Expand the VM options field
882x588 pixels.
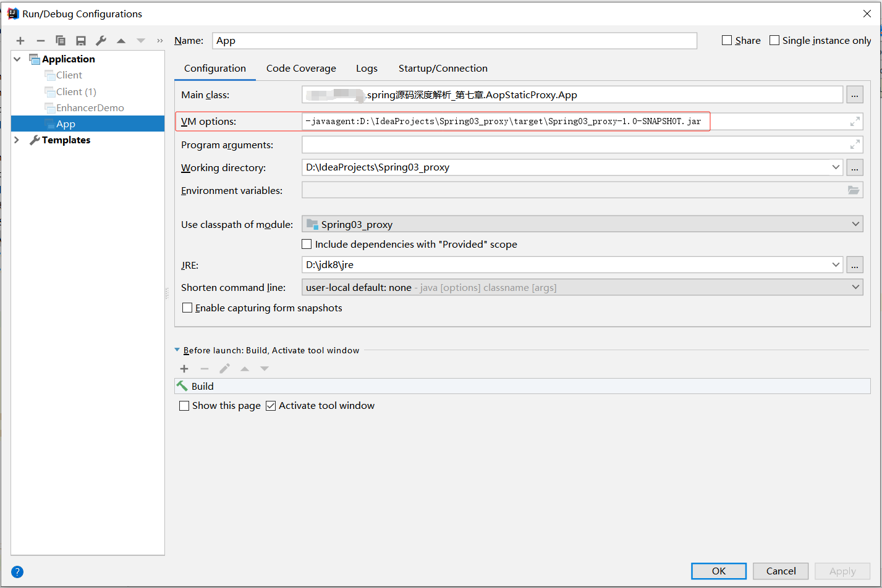pos(855,122)
